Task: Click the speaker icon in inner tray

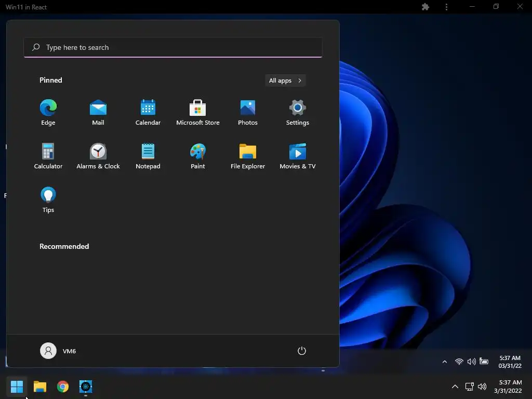Action: 471,362
